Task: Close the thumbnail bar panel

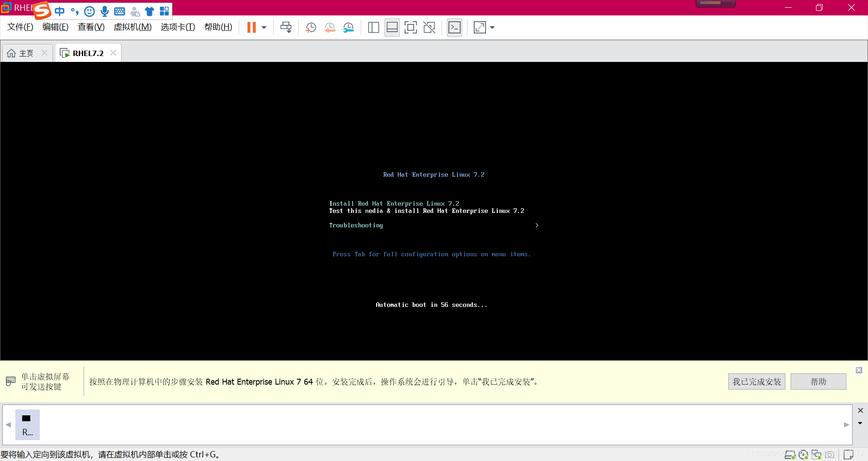Action: pyautogui.click(x=860, y=410)
